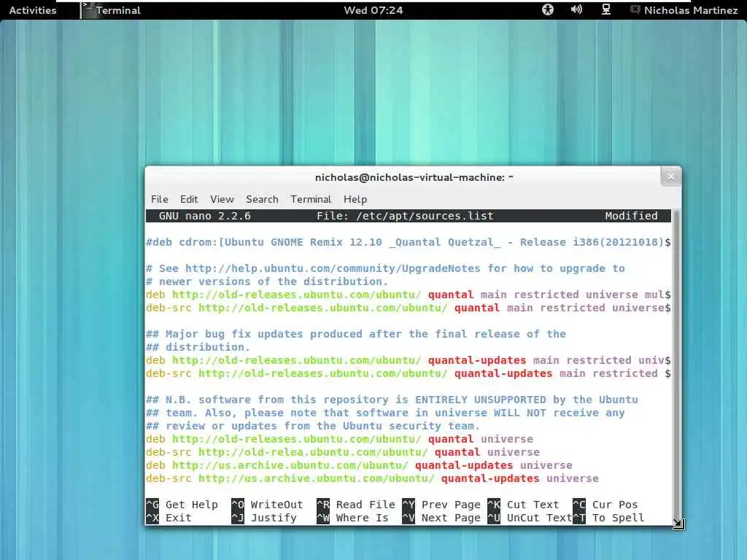
Task: Click the 'Major bug fix updates' comment
Action: (x=356, y=334)
